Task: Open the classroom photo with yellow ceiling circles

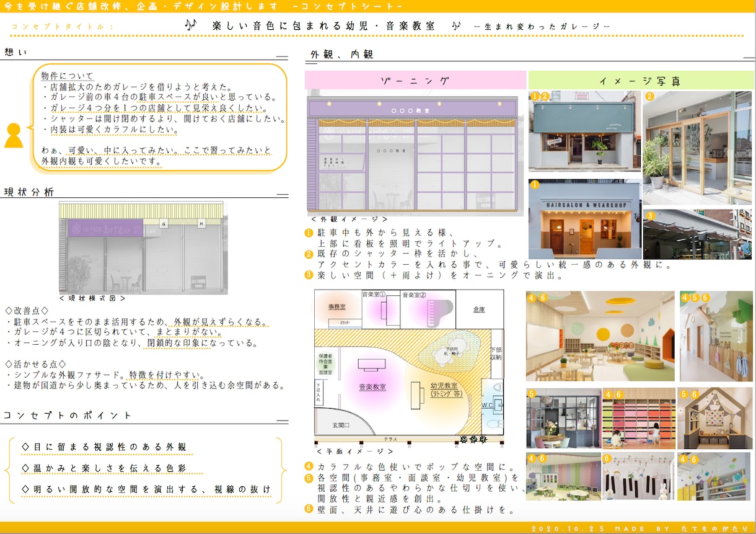Action: pyautogui.click(x=600, y=336)
